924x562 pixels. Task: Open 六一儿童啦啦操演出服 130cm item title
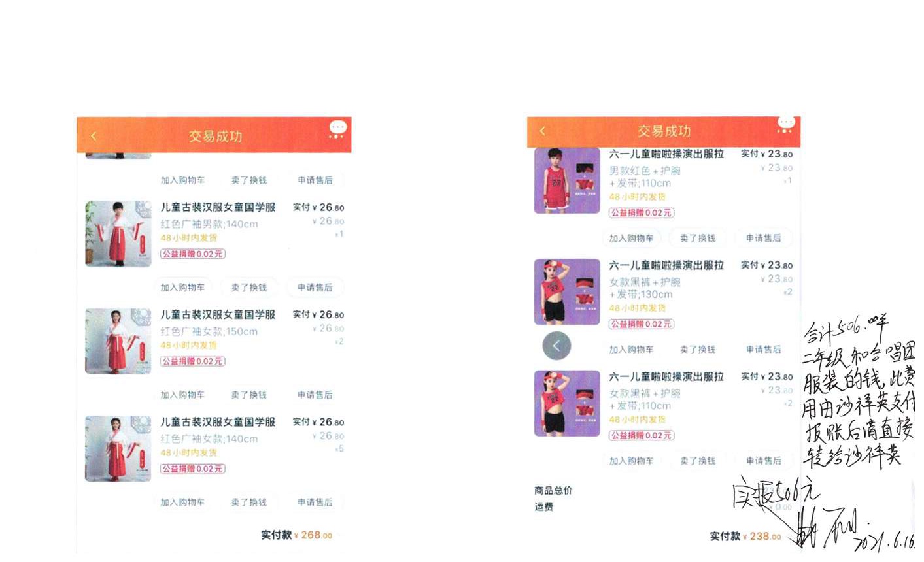(666, 265)
